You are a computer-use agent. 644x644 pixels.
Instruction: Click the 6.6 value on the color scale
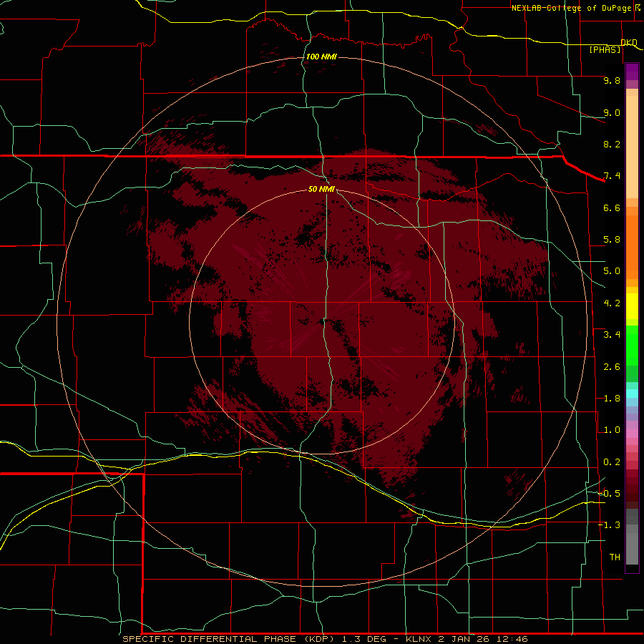click(612, 208)
